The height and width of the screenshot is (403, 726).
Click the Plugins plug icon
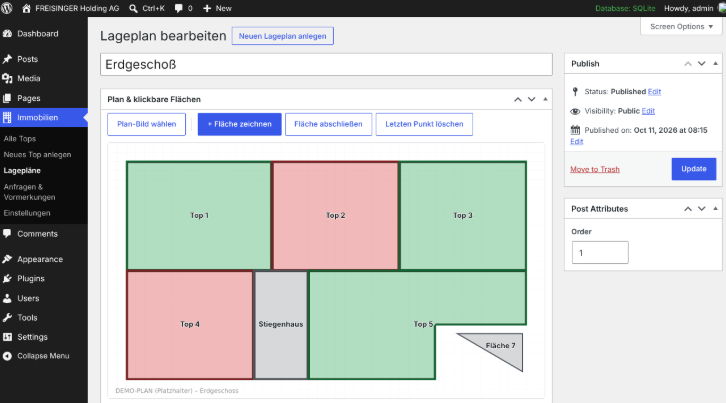[x=7, y=278]
